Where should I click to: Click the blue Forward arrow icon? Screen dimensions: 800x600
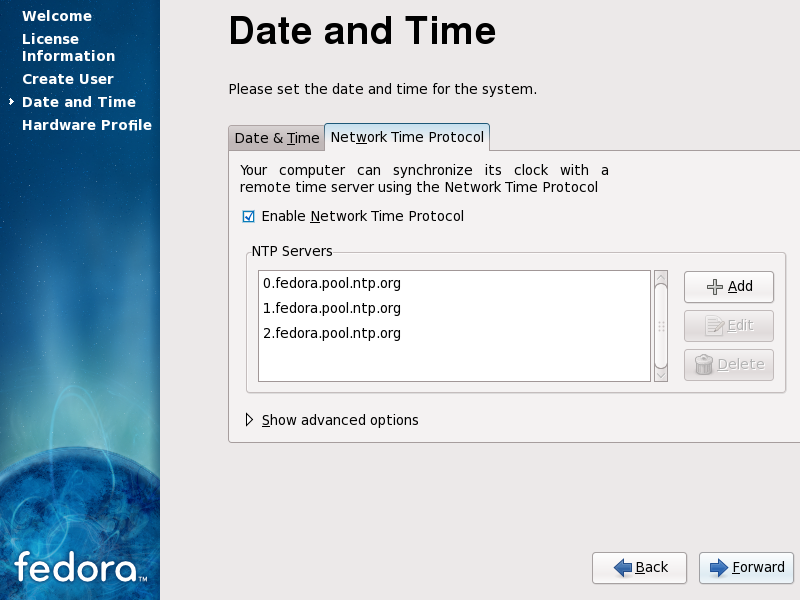[719, 567]
